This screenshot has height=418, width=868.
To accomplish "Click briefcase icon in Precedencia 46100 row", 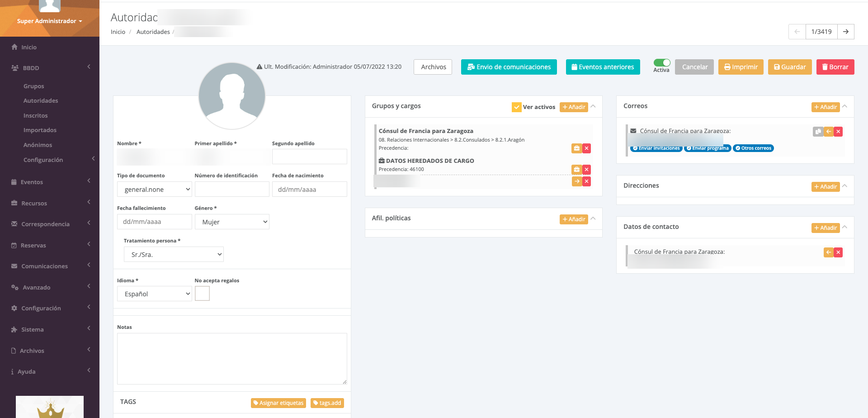I will 576,170.
